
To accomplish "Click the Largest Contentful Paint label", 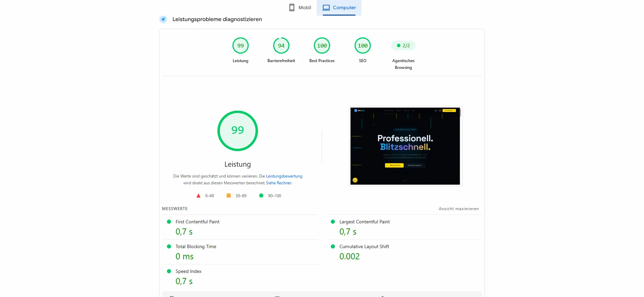I will (364, 222).
